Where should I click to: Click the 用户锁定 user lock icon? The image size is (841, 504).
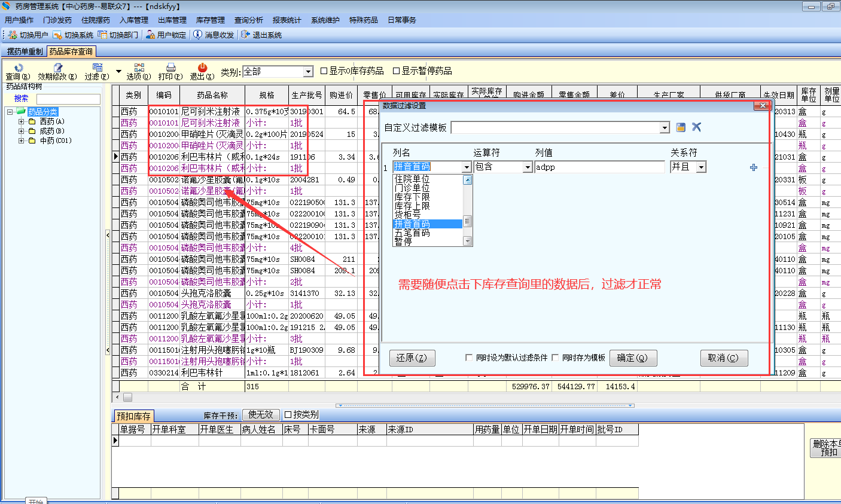pyautogui.click(x=150, y=35)
